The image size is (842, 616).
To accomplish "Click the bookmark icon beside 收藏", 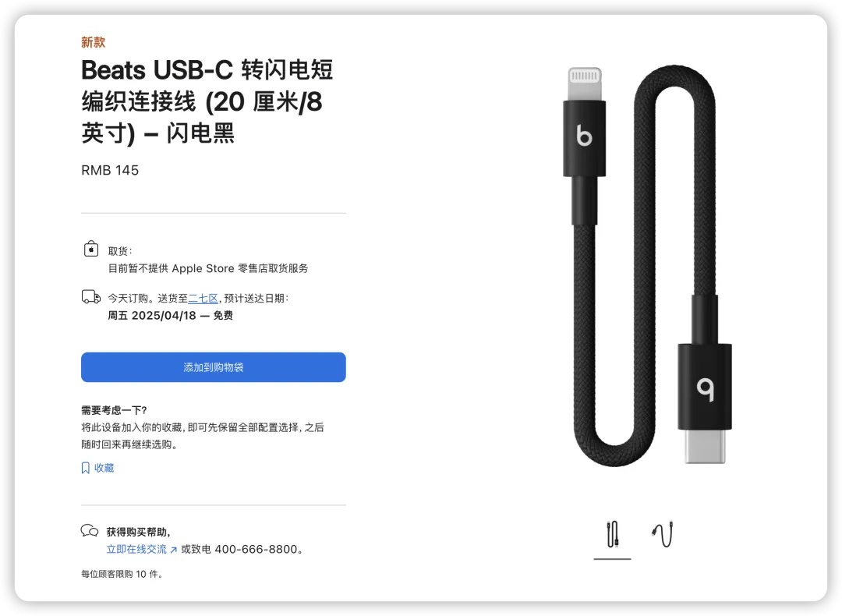I will pyautogui.click(x=86, y=468).
